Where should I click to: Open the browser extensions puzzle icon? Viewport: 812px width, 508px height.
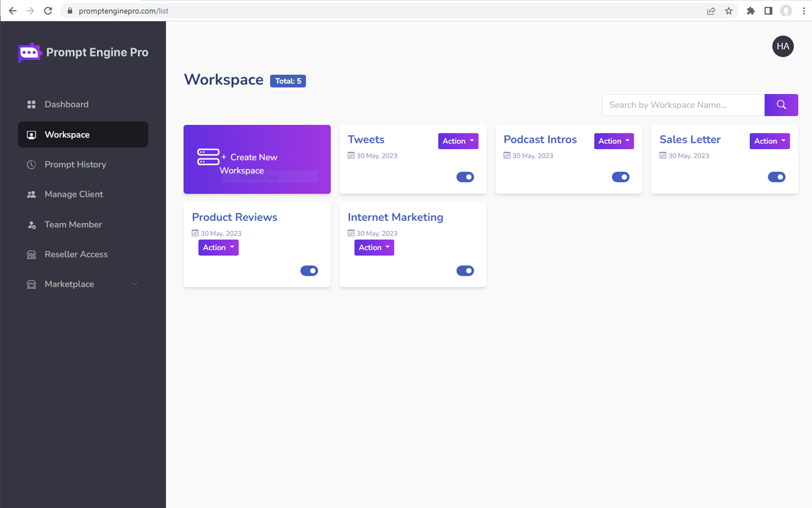[750, 11]
